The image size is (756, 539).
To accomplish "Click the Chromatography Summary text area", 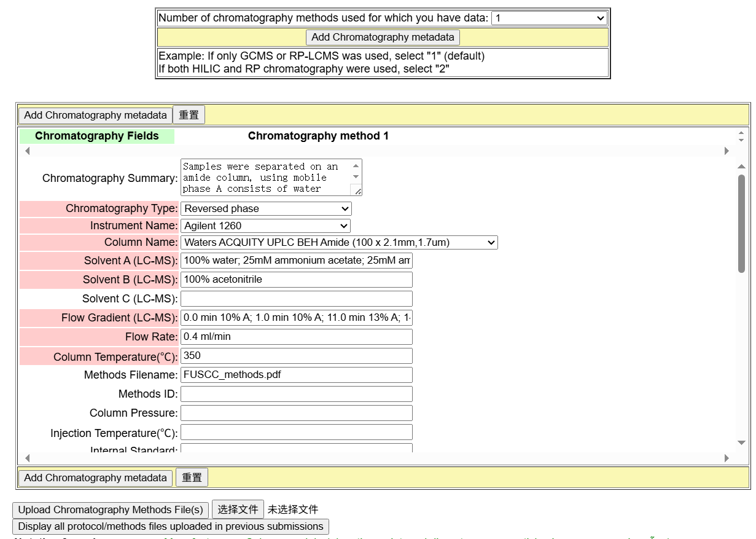I will pyautogui.click(x=267, y=177).
